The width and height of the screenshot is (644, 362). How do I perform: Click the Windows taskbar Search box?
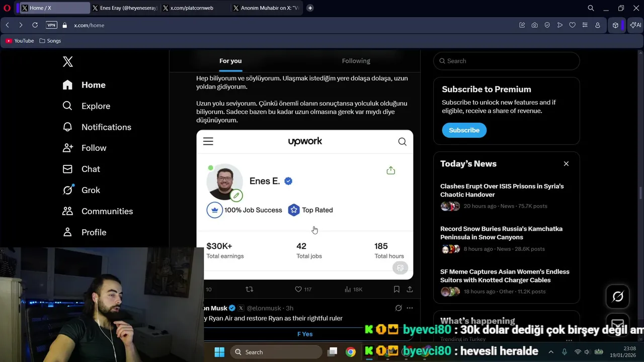(276, 352)
